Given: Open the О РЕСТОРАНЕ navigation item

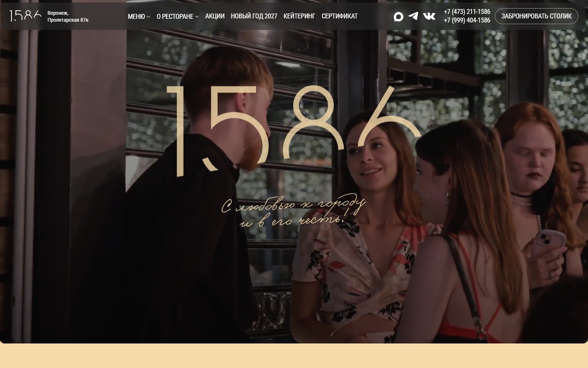Looking at the screenshot, I should (175, 16).
